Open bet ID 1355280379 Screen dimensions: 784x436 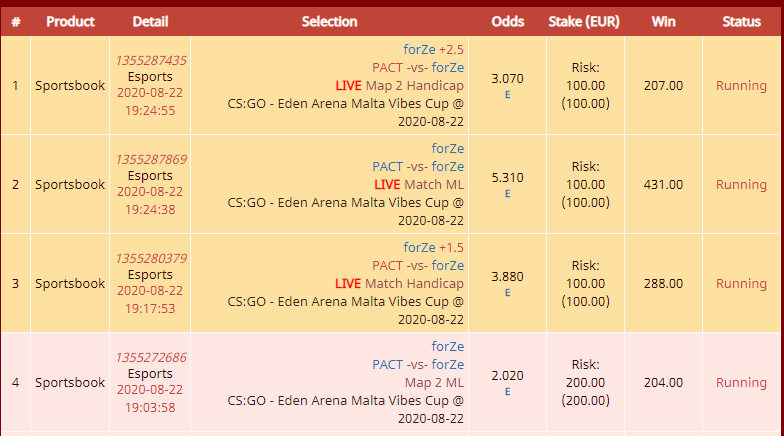(x=151, y=258)
